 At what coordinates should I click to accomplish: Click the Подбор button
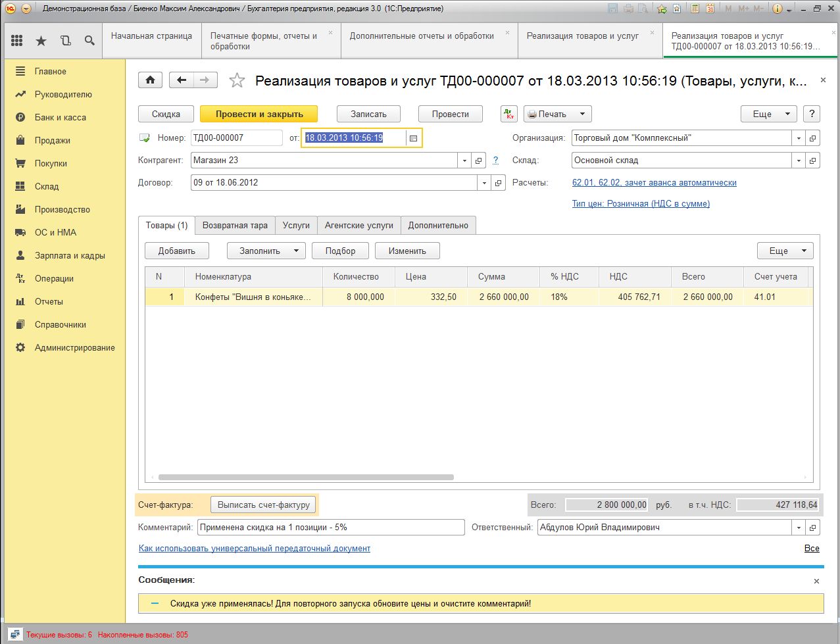(340, 251)
